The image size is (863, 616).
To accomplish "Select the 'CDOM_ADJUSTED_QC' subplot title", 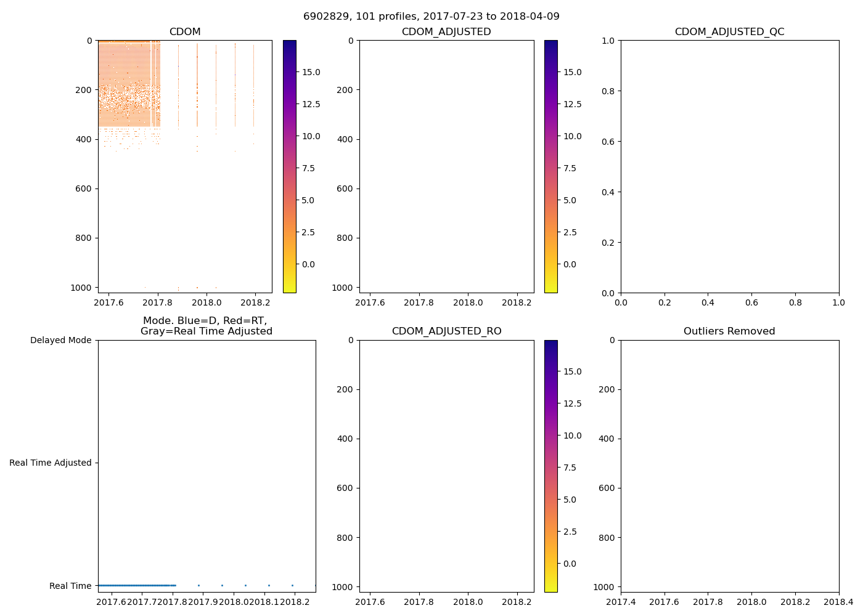I will click(729, 32).
